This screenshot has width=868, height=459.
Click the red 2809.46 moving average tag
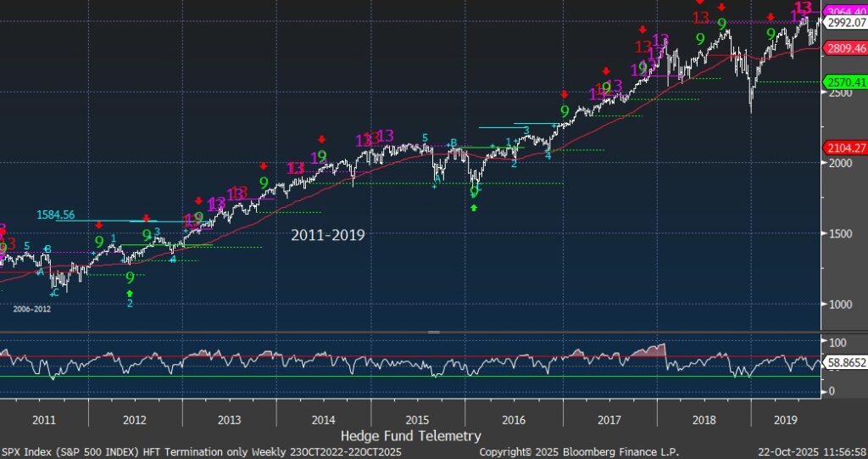845,49
